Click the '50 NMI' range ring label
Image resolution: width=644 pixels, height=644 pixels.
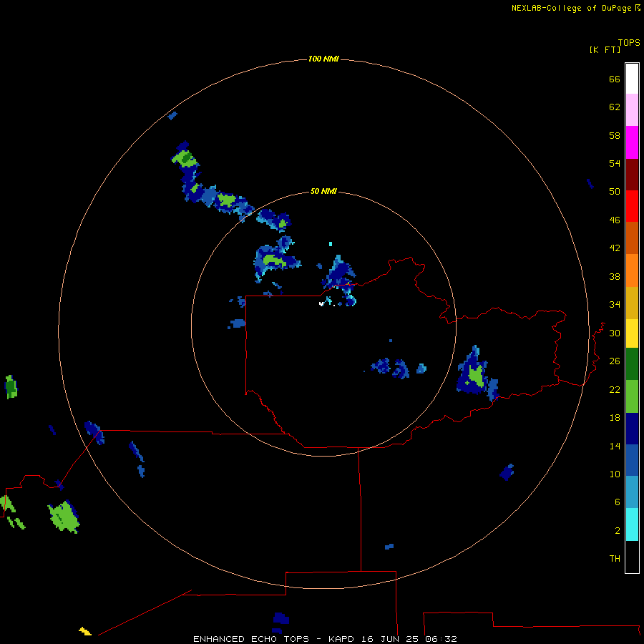coord(323,191)
